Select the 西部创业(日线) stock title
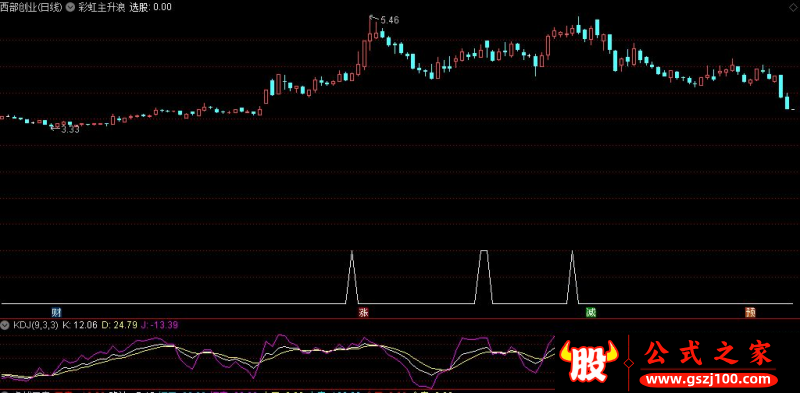Screen dimensions: 800x393 coord(32,7)
